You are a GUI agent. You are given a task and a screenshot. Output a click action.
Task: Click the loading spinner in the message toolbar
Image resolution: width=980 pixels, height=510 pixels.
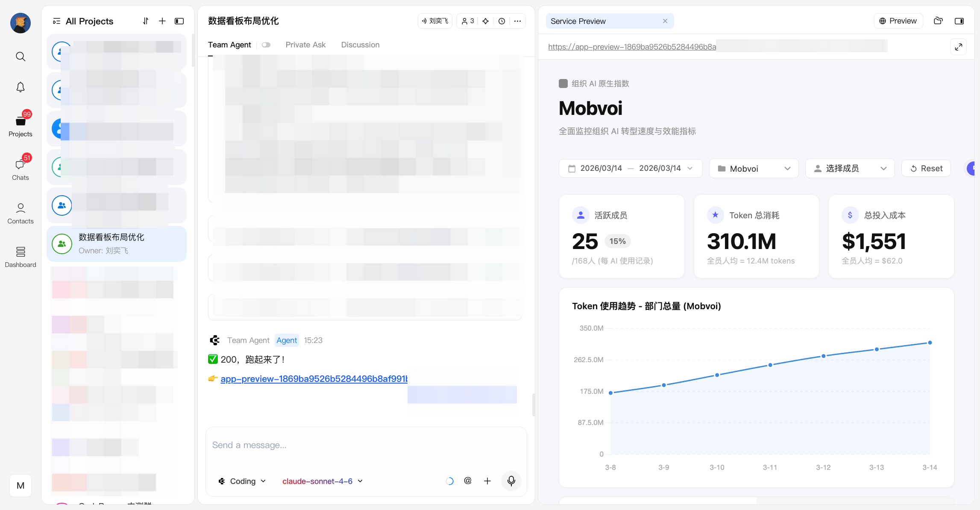449,481
